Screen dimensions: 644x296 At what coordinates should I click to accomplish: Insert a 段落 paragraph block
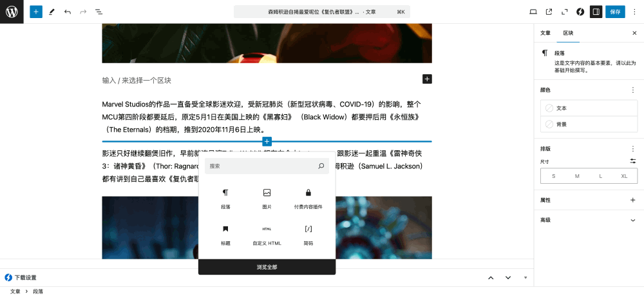pyautogui.click(x=225, y=199)
